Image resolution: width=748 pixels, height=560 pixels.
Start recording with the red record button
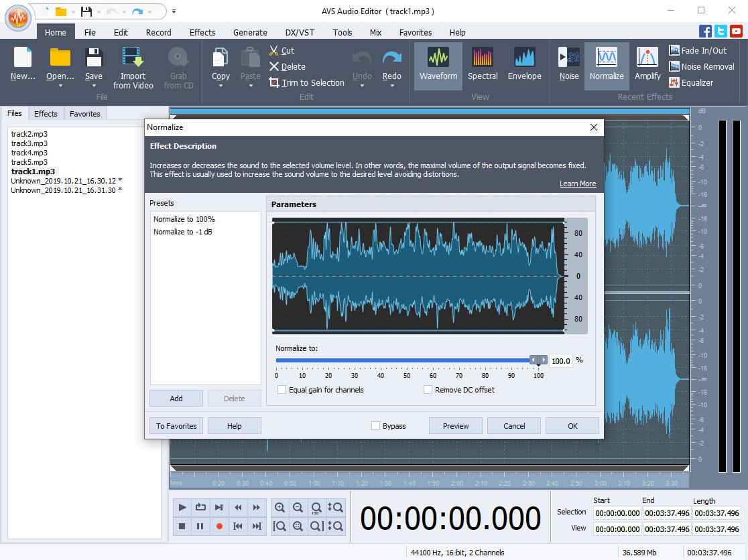219,527
